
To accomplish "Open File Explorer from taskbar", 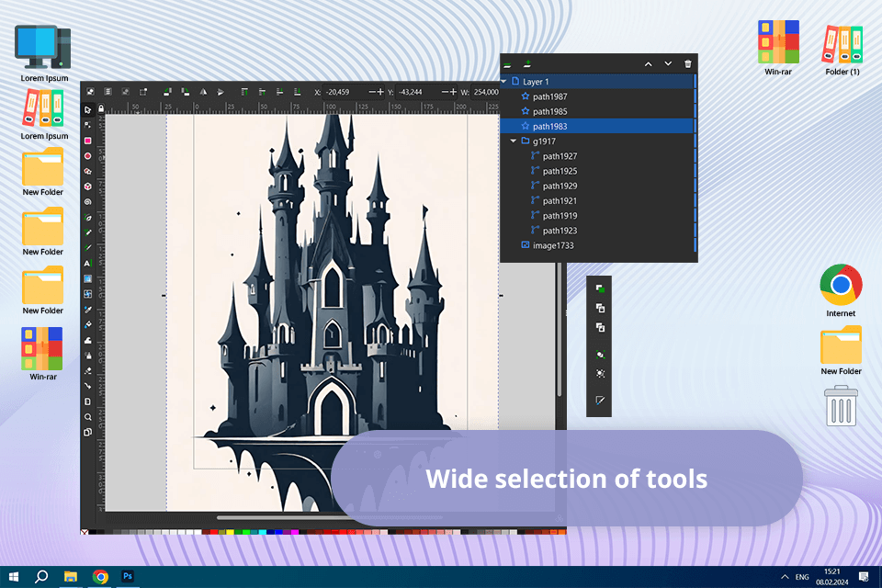I will click(71, 577).
